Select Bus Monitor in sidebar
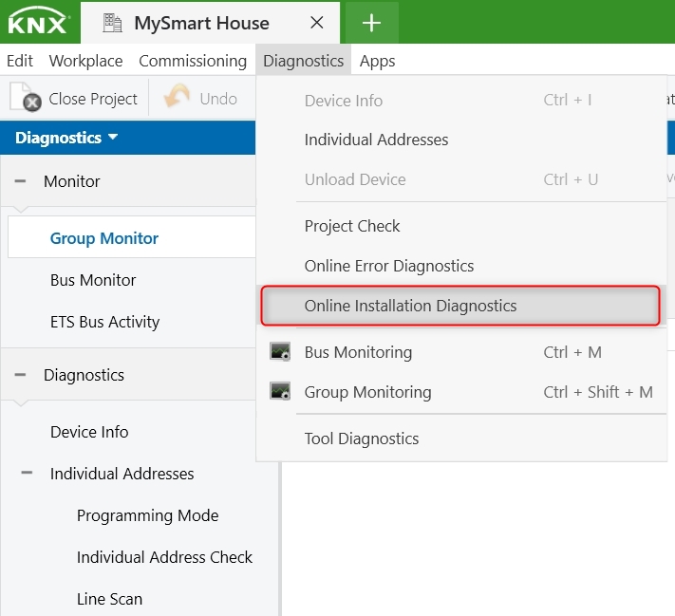The height and width of the screenshot is (616, 675). pos(93,280)
